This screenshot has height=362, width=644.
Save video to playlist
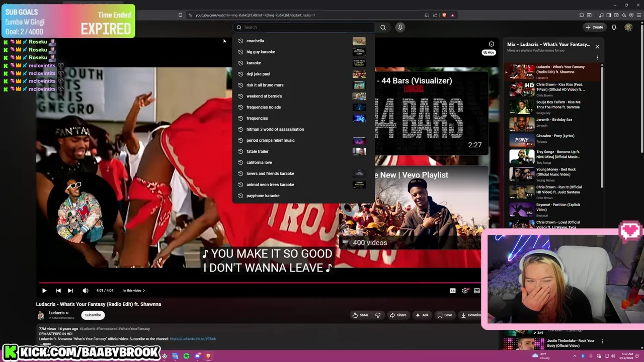coord(444,315)
